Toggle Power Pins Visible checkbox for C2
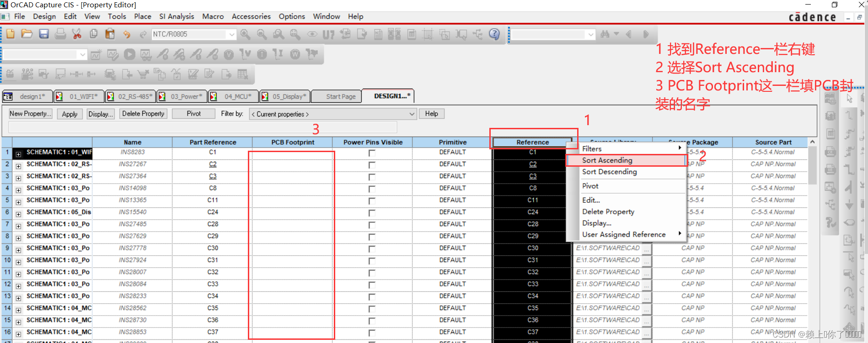 [372, 165]
